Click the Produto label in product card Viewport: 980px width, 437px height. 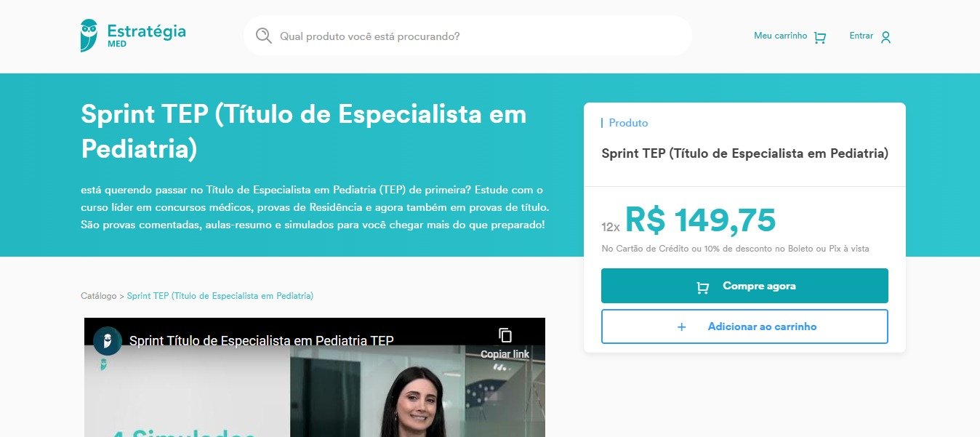(x=628, y=123)
